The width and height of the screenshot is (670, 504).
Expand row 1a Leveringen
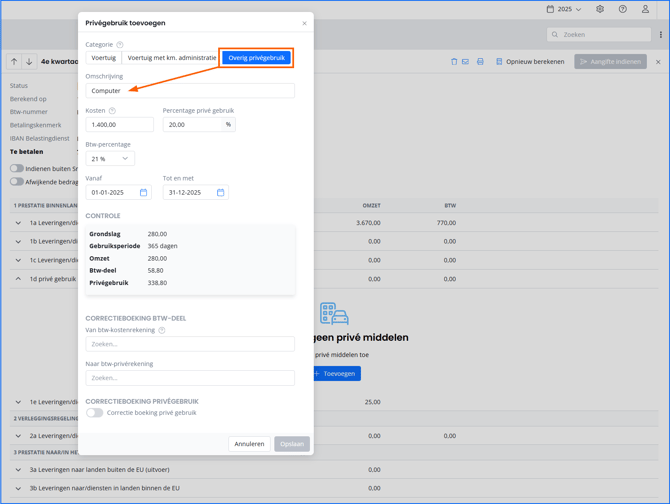[x=18, y=223]
